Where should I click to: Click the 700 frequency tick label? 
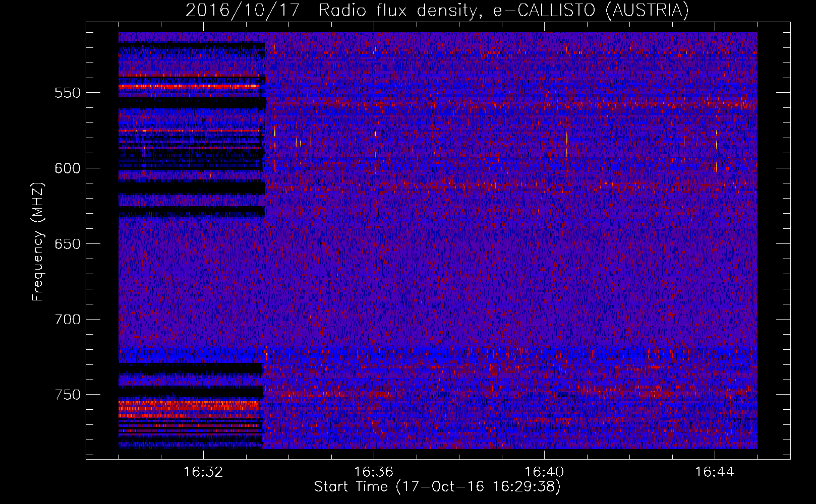pos(68,320)
